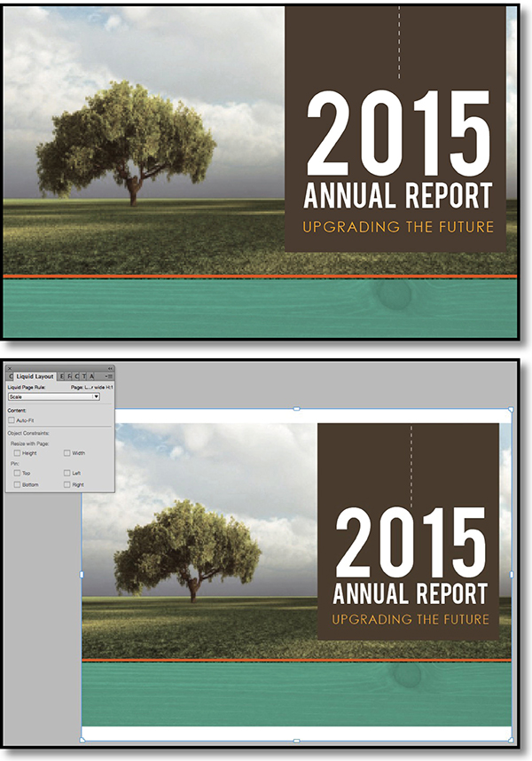Screen dimensions: 532x761
Task: Enable Pin Right checkbox
Action: 66,485
